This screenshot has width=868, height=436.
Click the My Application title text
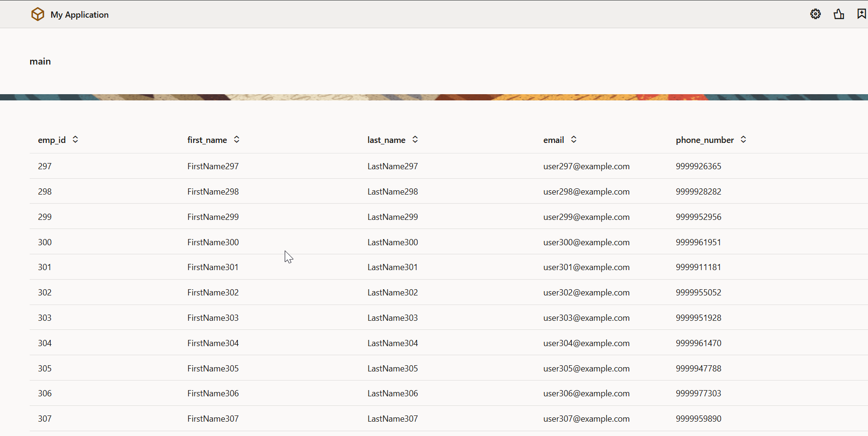(x=79, y=15)
